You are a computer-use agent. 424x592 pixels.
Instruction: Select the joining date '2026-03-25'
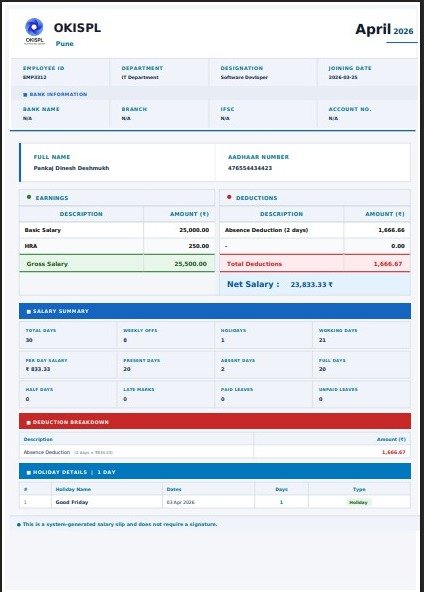coord(343,77)
